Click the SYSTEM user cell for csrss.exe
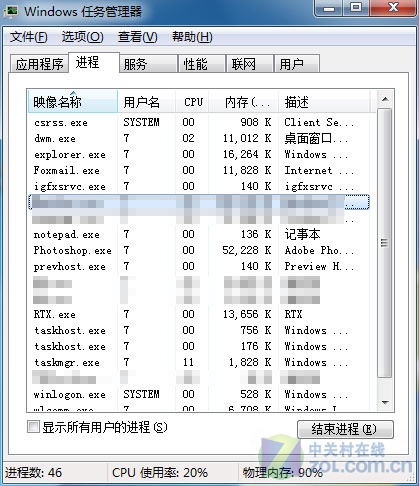The width and height of the screenshot is (419, 486). tap(141, 122)
